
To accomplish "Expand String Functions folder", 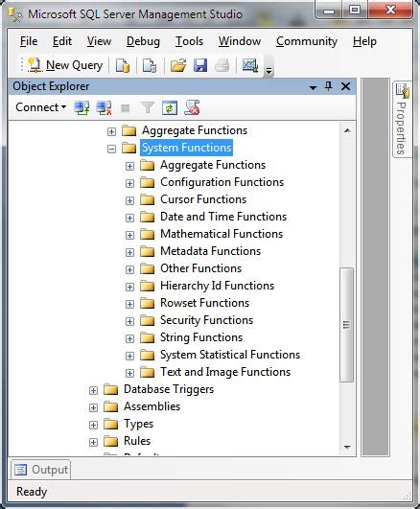I will (129, 338).
